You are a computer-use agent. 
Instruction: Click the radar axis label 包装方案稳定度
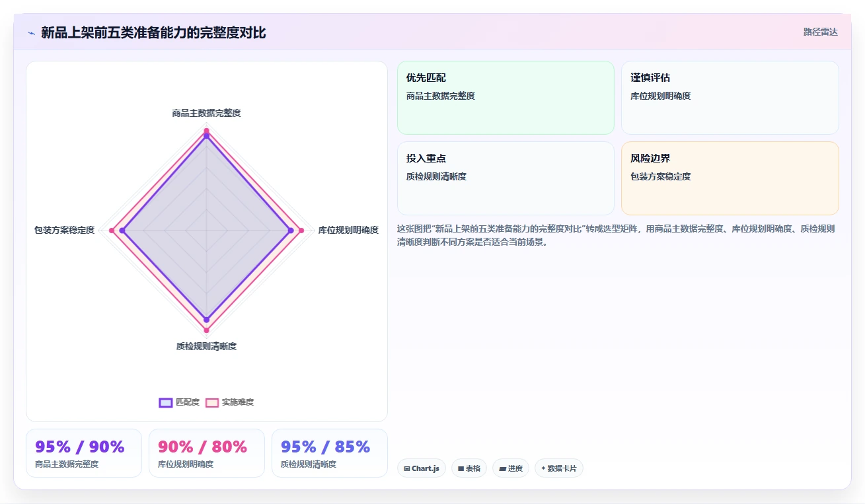pos(65,231)
